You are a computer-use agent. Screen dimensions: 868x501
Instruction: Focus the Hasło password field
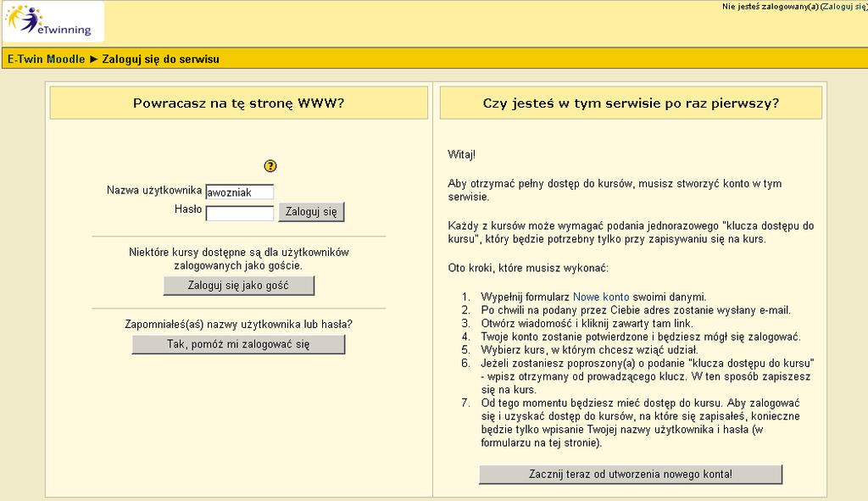[240, 213]
